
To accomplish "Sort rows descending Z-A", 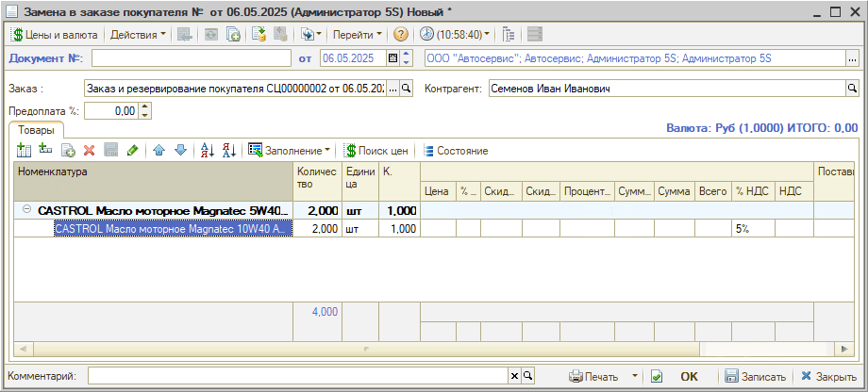I will coord(228,151).
